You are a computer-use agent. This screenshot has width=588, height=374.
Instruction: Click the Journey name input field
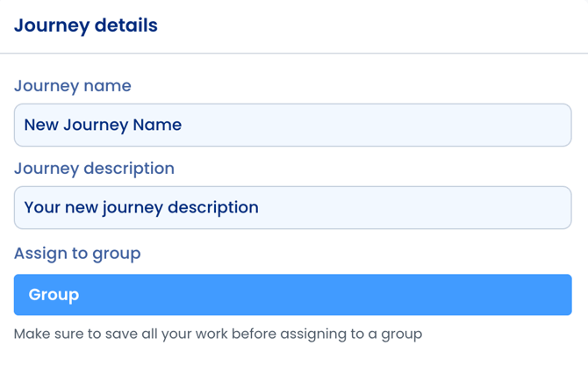tap(292, 125)
